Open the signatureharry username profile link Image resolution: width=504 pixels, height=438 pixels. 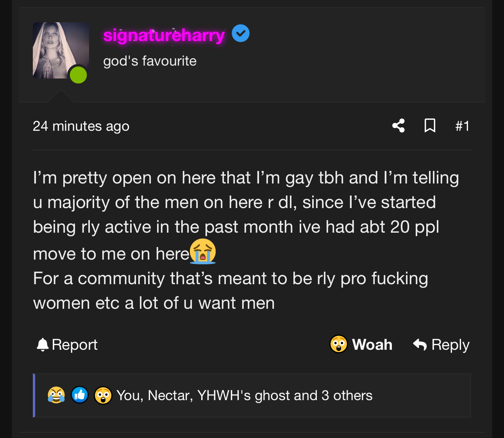pyautogui.click(x=164, y=36)
